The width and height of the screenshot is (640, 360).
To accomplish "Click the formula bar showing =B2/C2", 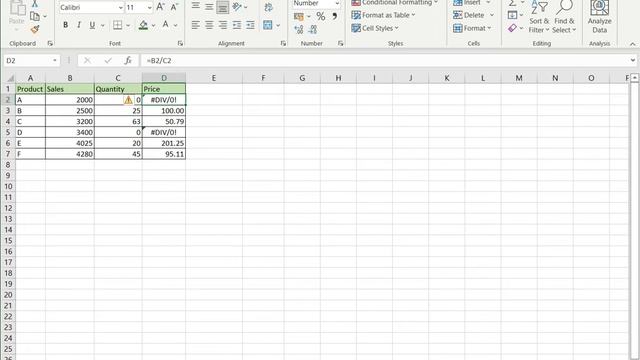I will [384, 60].
